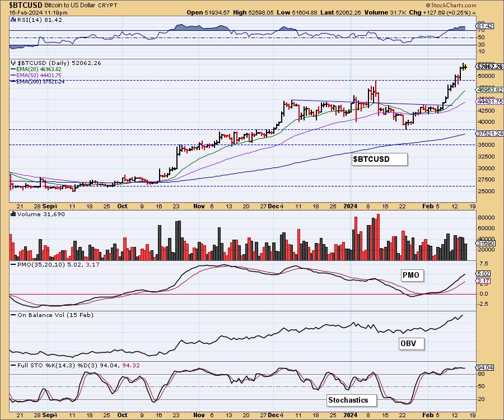Click the 35000 price axis label
Viewport: 504px width, 420px height.
[486, 145]
